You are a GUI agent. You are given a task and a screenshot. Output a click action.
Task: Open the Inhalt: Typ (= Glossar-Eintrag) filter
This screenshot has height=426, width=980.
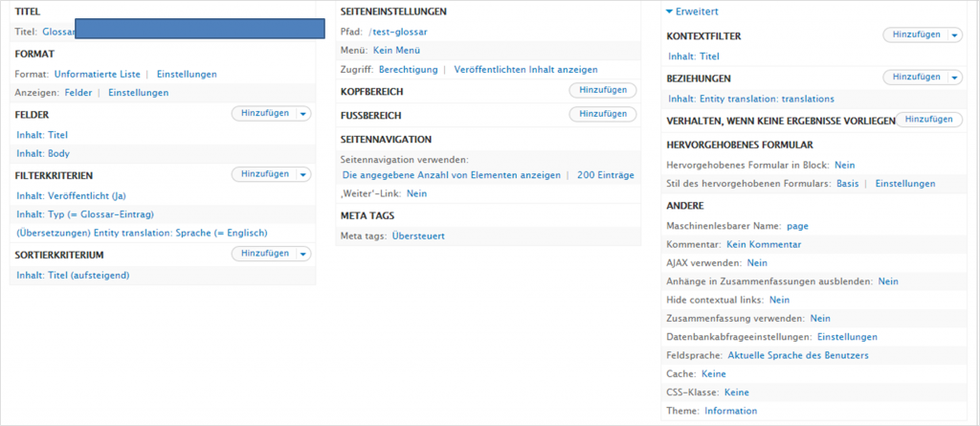pos(85,213)
